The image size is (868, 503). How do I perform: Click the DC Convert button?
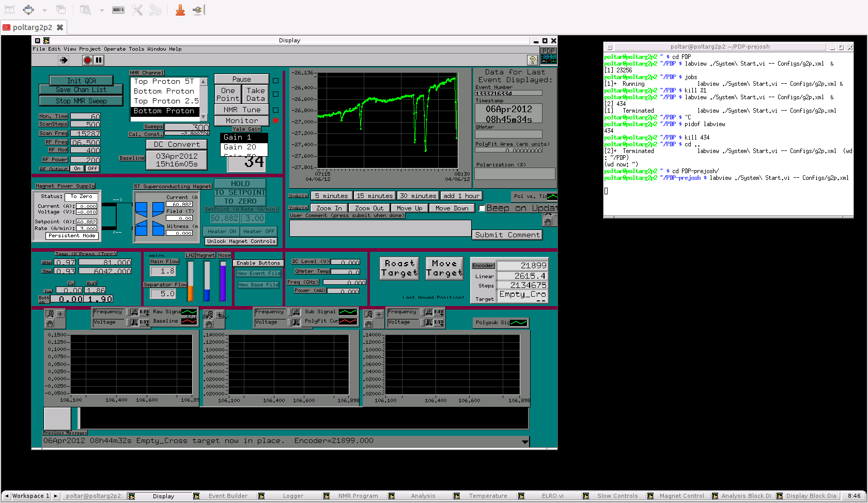[x=177, y=144]
